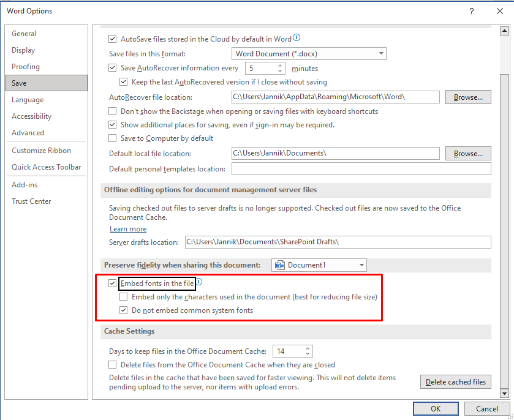
Task: Decrease cache days with down spinner arrow
Action: 308,354
